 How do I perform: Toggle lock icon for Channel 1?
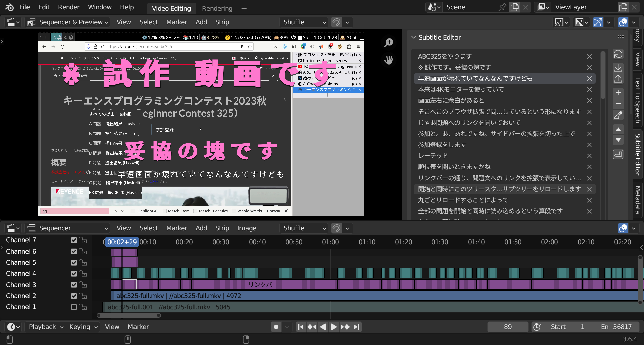(83, 307)
